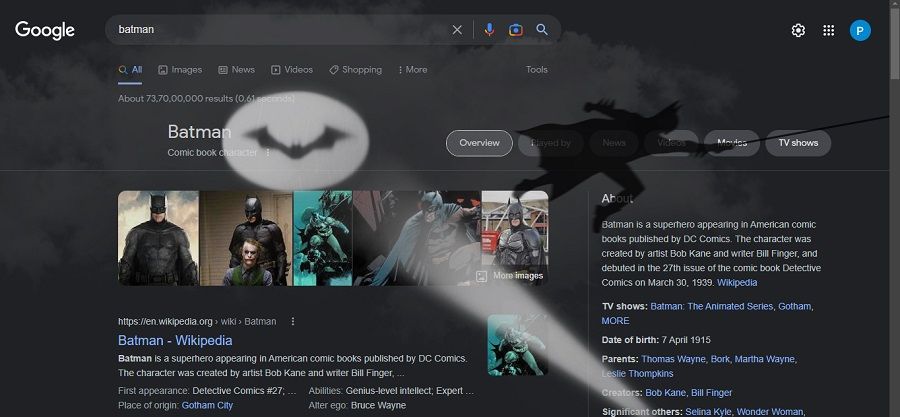Image resolution: width=900 pixels, height=417 pixels.
Task: Switch to the Shopping tab
Action: coord(355,70)
